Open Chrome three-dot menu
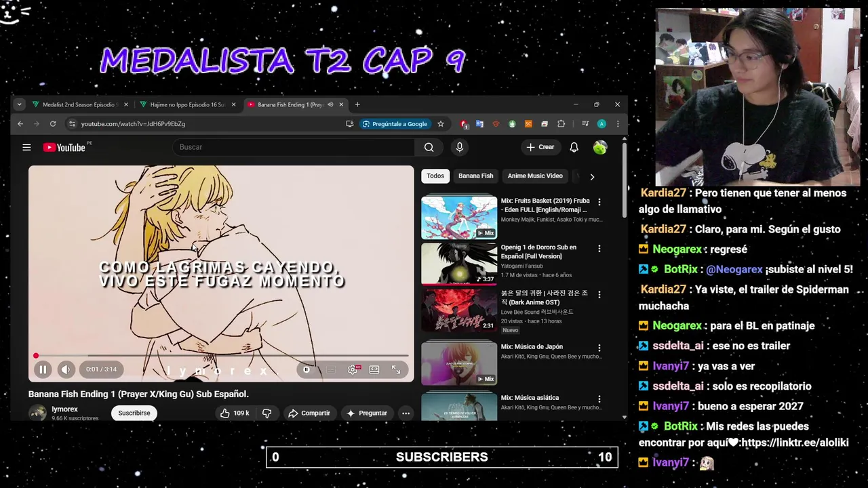Viewport: 868px width, 488px height. pyautogui.click(x=617, y=124)
